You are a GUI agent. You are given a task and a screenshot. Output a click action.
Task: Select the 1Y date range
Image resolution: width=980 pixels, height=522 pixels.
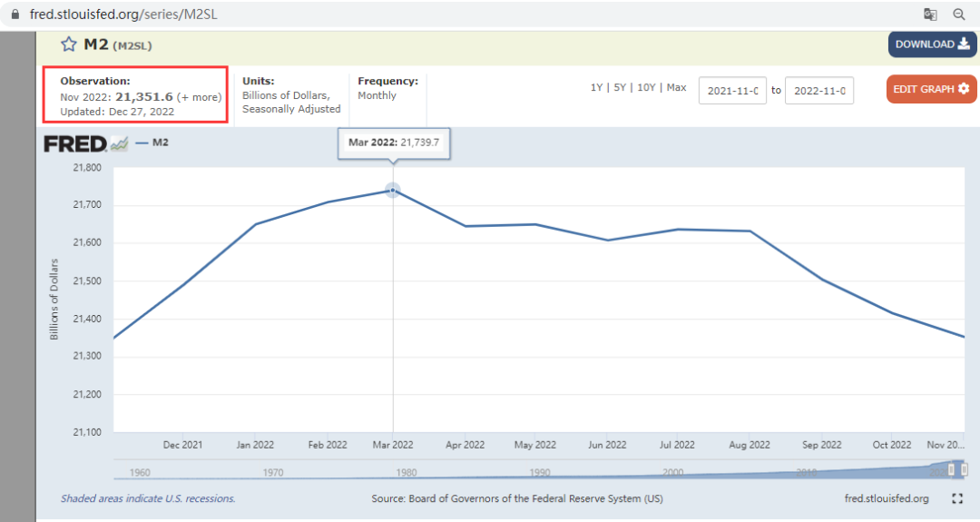(x=596, y=87)
